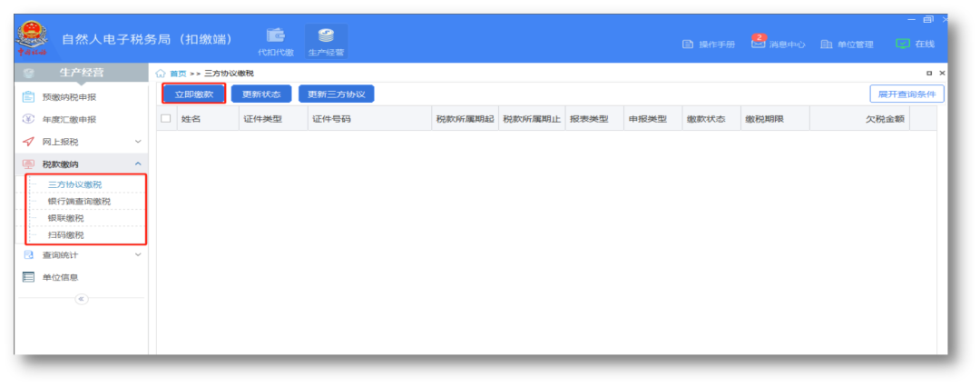Click the 在线 online status icon
This screenshot has width=980, height=387.
click(x=902, y=44)
